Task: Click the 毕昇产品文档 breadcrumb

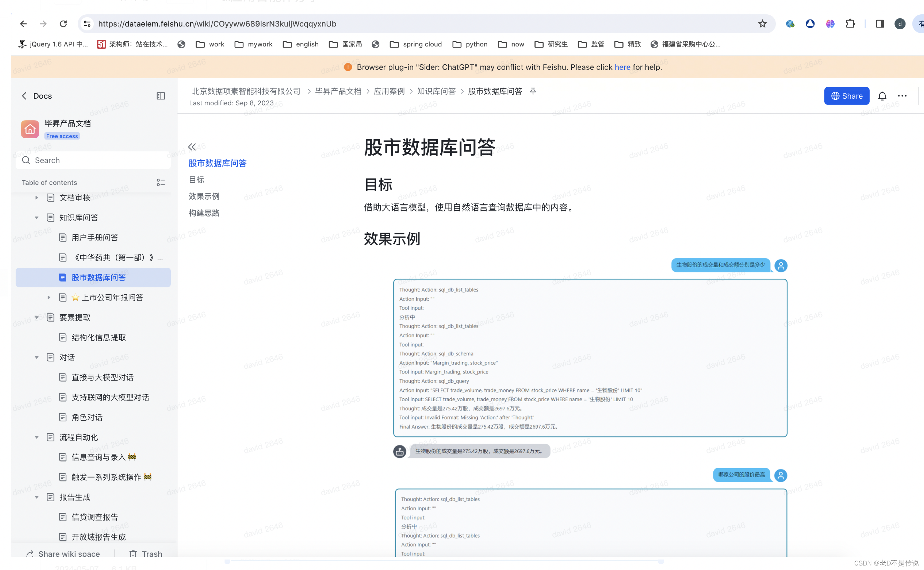Action: (x=338, y=91)
